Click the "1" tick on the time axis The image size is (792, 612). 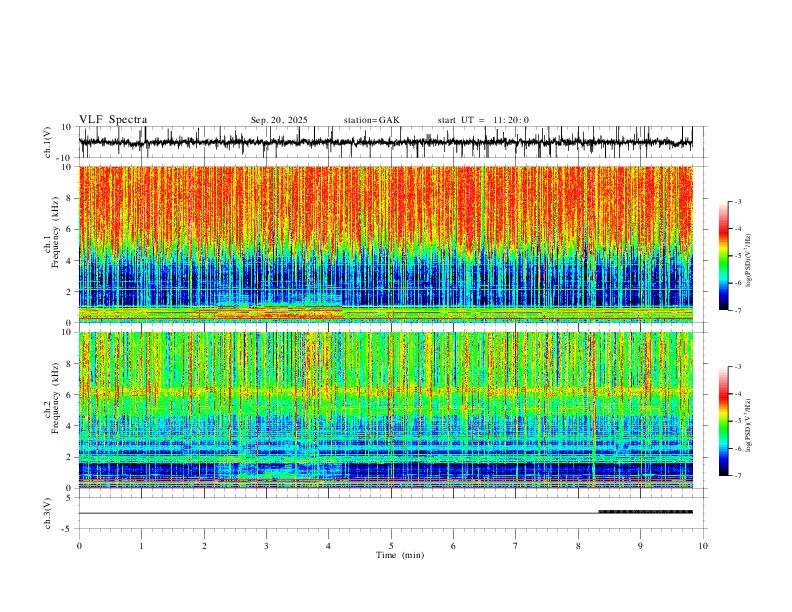tap(141, 546)
